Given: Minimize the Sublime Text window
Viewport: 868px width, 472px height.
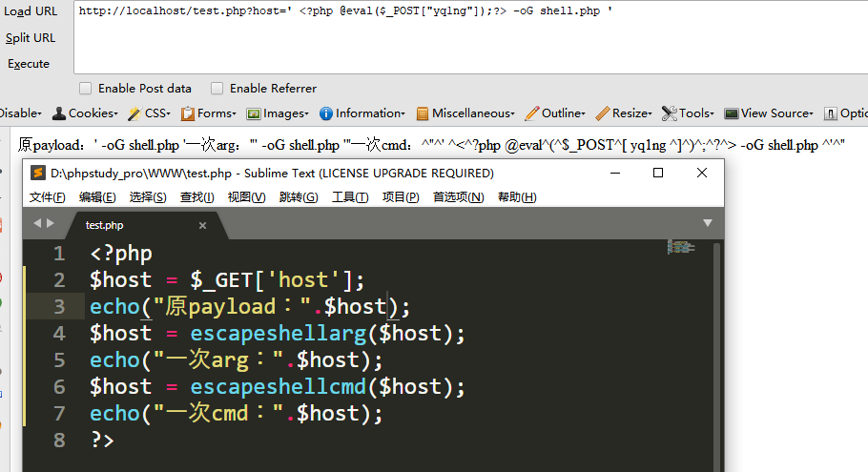Looking at the screenshot, I should coord(615,173).
